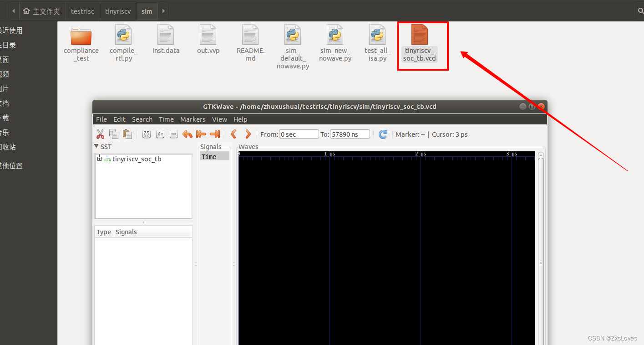This screenshot has height=345, width=644.
Task: Maximize the GTKWave window
Action: click(x=532, y=107)
